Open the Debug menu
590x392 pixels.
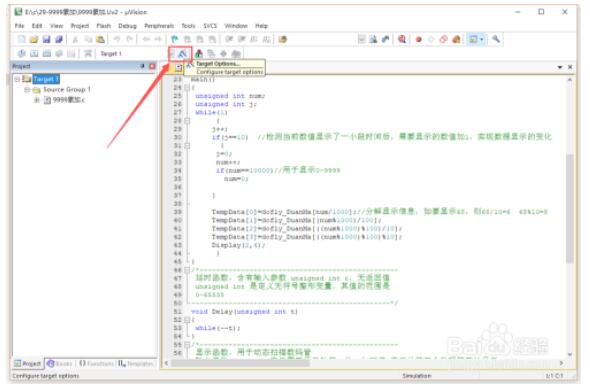pos(127,26)
